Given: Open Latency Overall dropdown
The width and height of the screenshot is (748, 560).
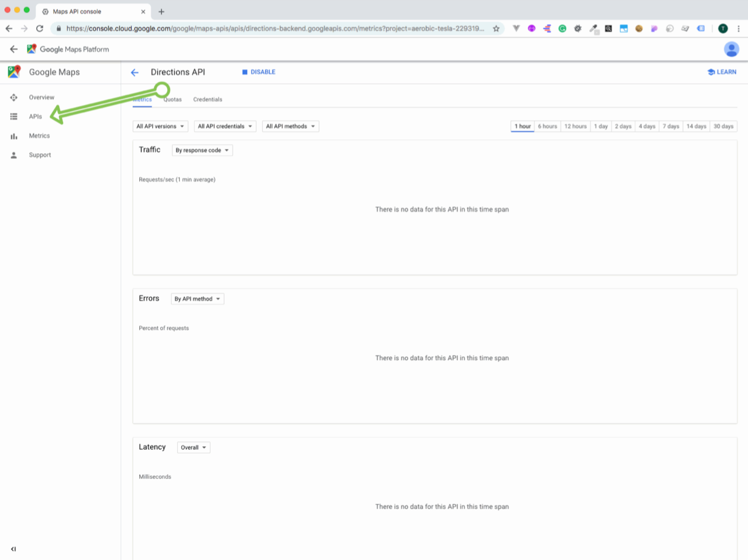Looking at the screenshot, I should point(193,448).
